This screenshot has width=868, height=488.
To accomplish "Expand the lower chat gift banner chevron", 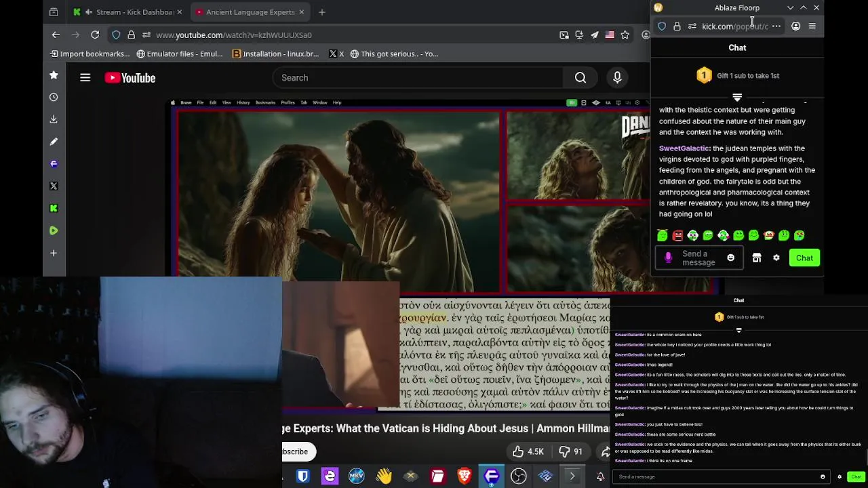I will click(x=738, y=330).
